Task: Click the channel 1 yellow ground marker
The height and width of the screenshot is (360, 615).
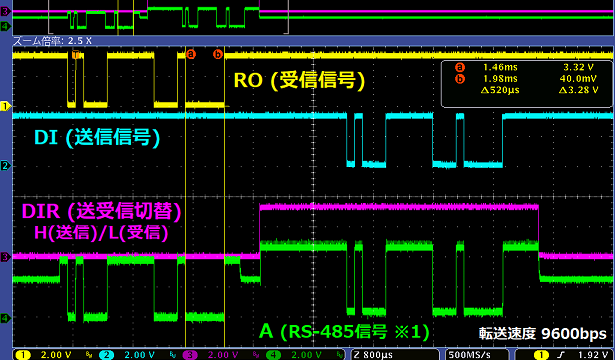Action: pyautogui.click(x=5, y=106)
